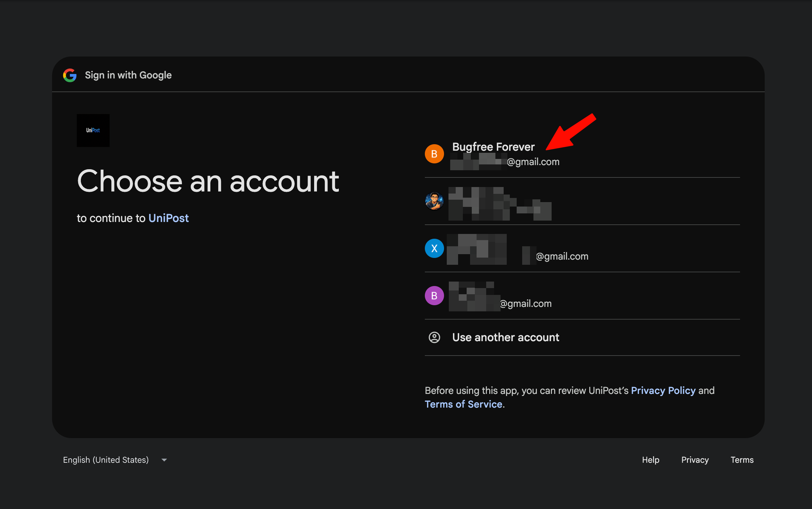Click the Sign in with Google header text
The width and height of the screenshot is (812, 509).
tap(128, 75)
